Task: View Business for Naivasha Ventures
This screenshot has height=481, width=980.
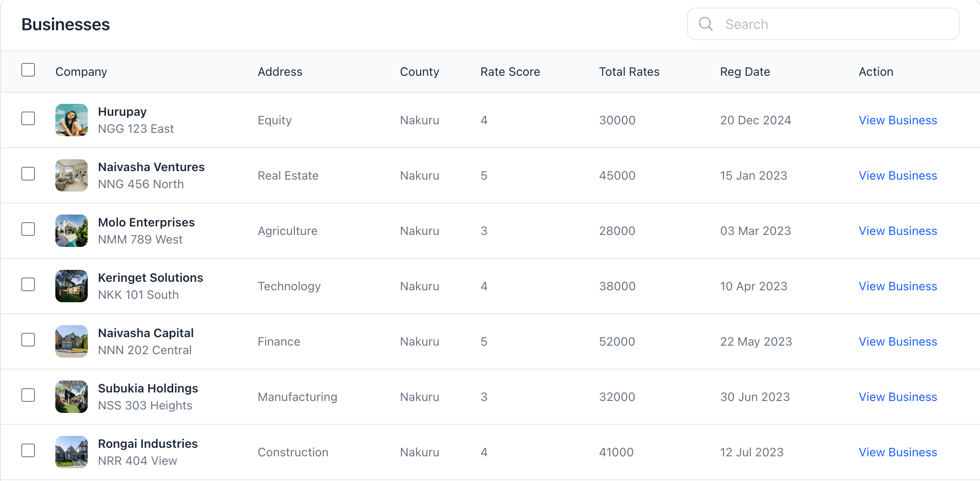Action: point(898,175)
